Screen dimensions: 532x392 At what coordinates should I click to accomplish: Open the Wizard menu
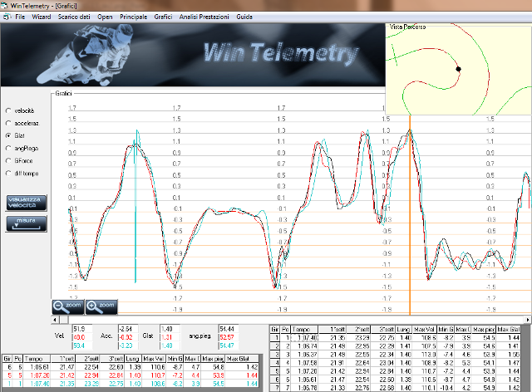click(x=41, y=17)
